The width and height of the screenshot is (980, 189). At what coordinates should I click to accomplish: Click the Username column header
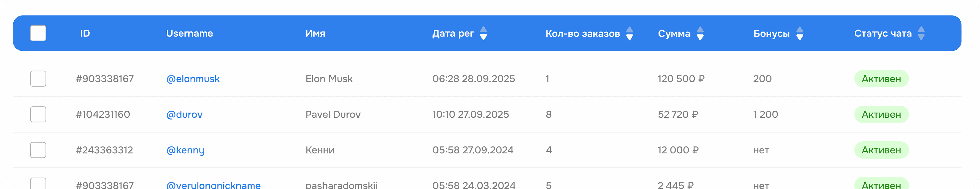pos(189,33)
